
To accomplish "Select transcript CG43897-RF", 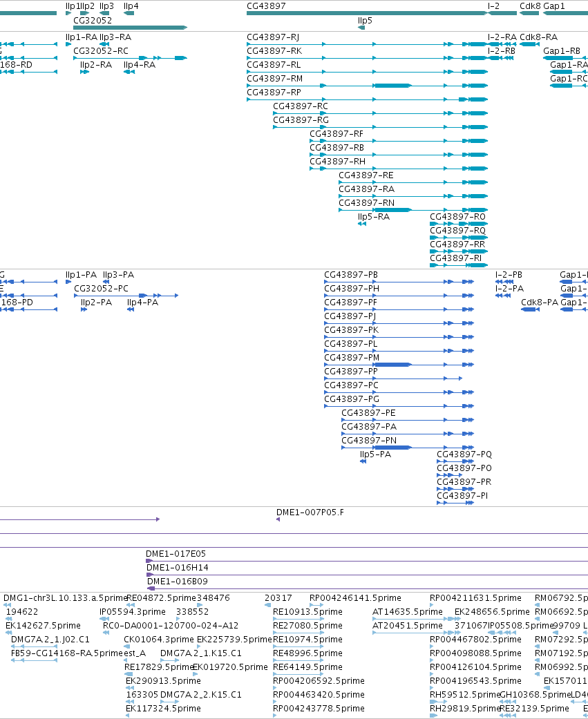I will (x=336, y=133).
